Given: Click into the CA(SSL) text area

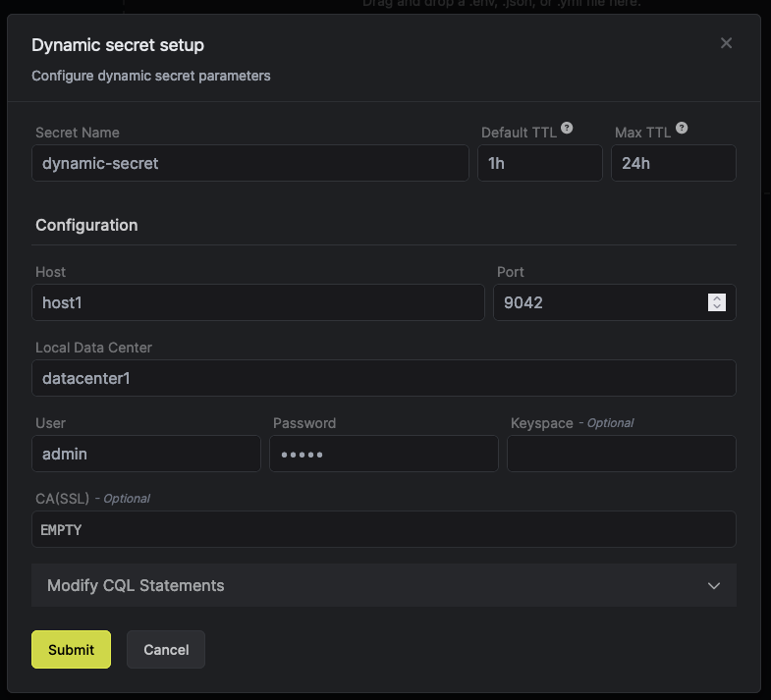Looking at the screenshot, I should click(x=383, y=529).
